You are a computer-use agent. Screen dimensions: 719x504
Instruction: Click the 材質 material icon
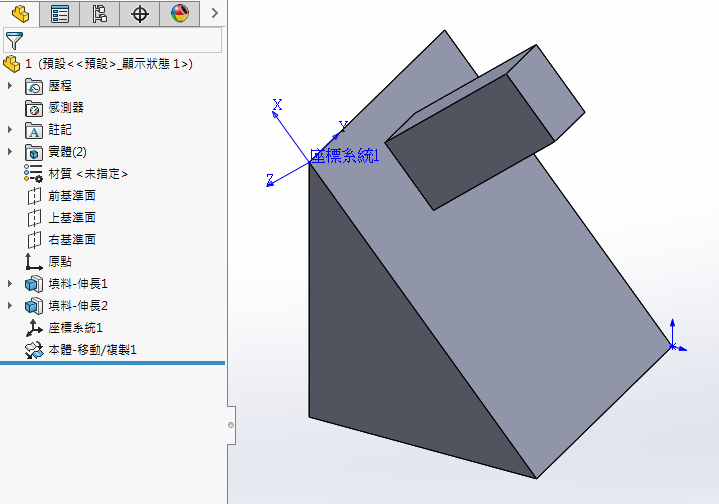(x=33, y=174)
